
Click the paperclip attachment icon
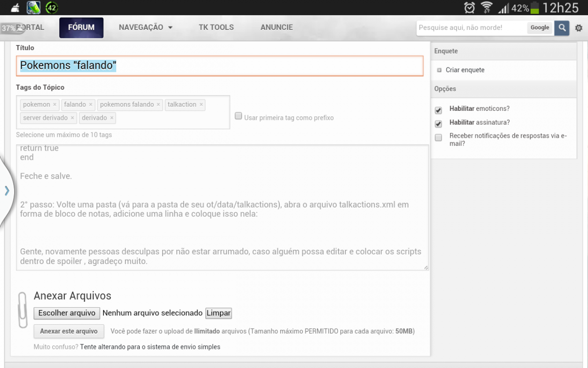(23, 310)
